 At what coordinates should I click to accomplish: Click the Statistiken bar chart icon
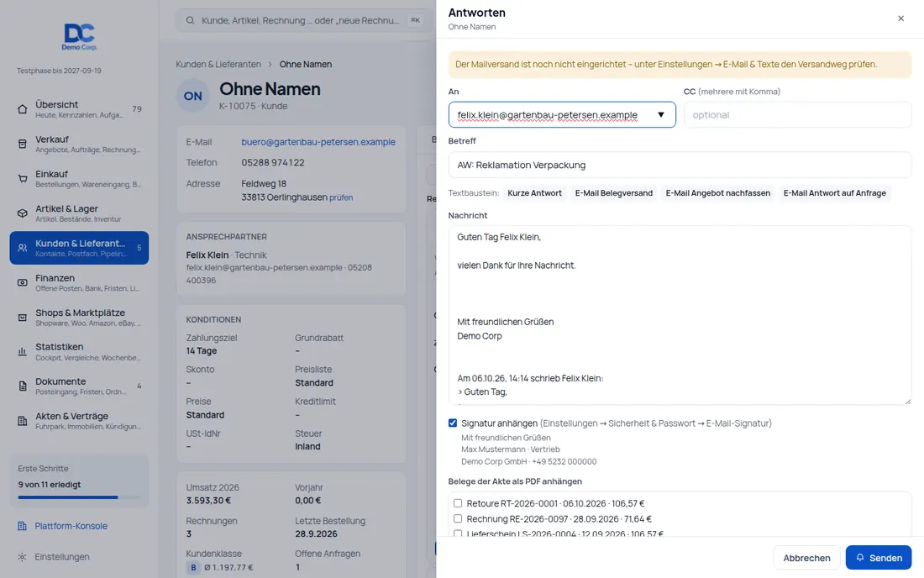[x=23, y=352]
